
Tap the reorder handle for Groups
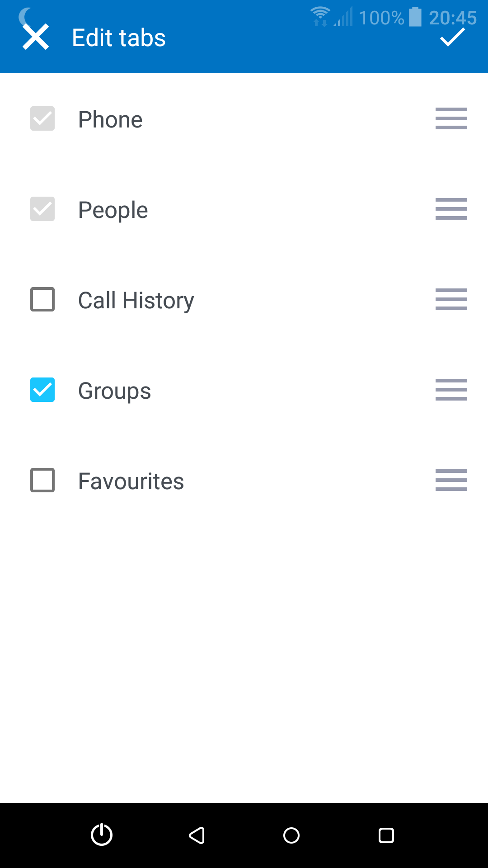(451, 390)
